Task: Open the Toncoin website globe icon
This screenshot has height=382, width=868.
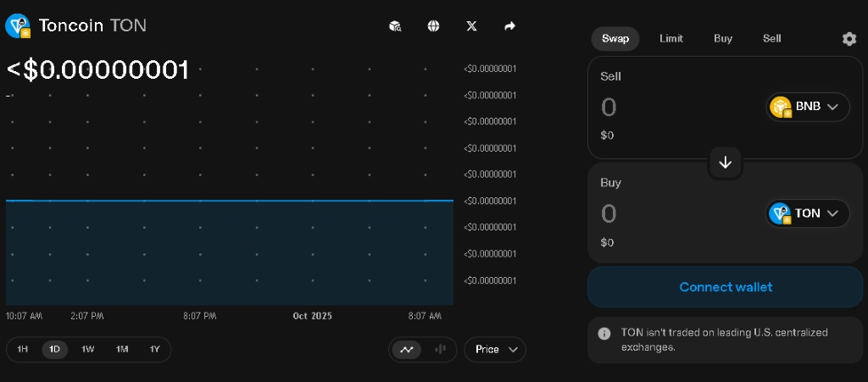Action: [433, 26]
